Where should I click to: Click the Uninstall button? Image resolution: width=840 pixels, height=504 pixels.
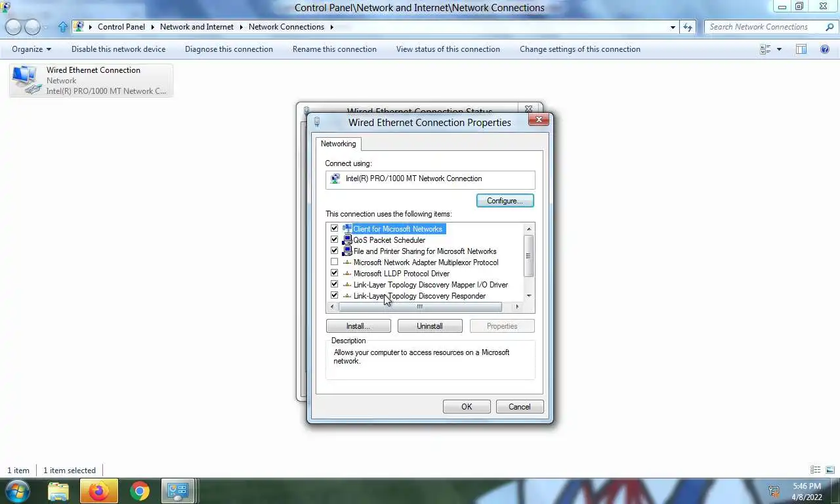click(x=430, y=326)
